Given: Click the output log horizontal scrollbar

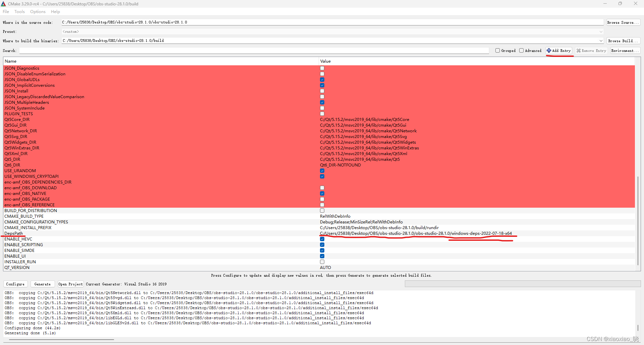Looking at the screenshot, I should tap(61, 340).
